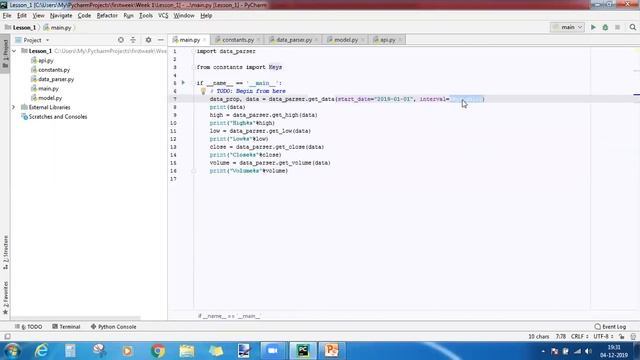Click the Lesson_1 breadcrumb in navigation bar
The image size is (640, 360).
20,28
